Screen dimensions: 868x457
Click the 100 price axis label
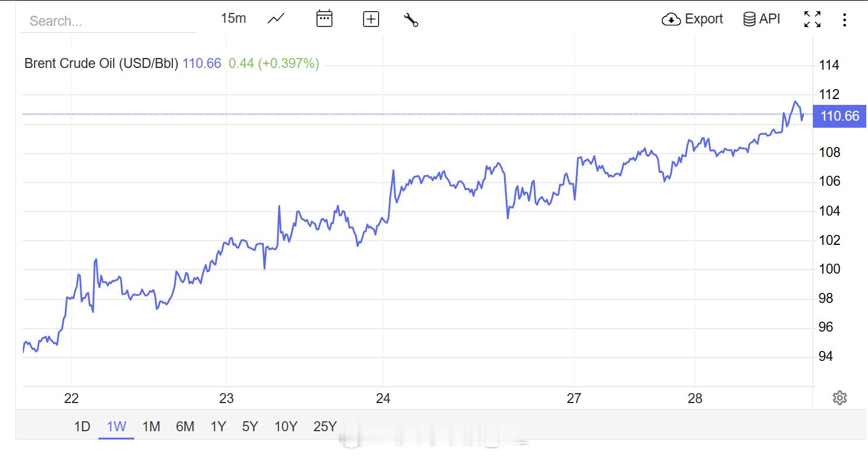pyautogui.click(x=829, y=269)
